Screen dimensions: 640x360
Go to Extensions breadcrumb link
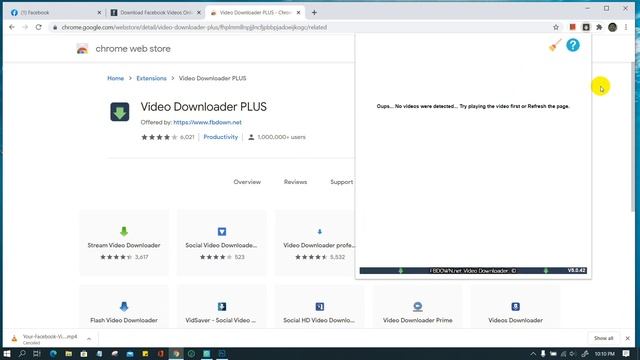click(x=151, y=78)
